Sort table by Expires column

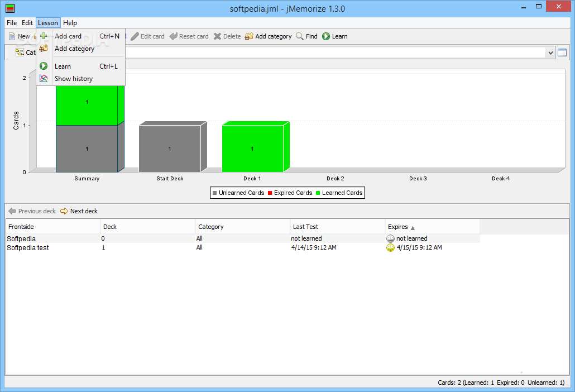click(x=432, y=227)
